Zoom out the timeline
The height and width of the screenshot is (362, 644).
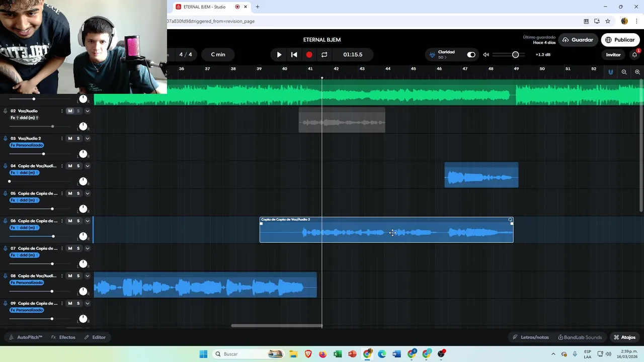[624, 72]
